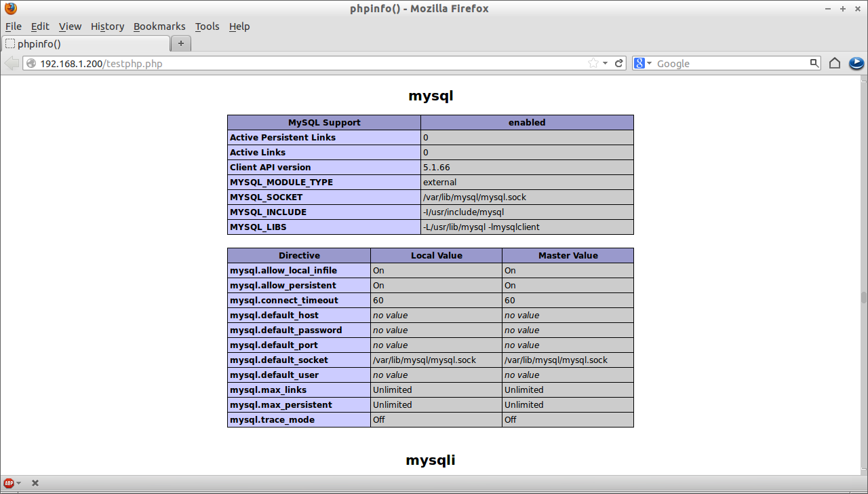Click the site identity globe icon
The height and width of the screenshot is (494, 868).
click(x=31, y=63)
